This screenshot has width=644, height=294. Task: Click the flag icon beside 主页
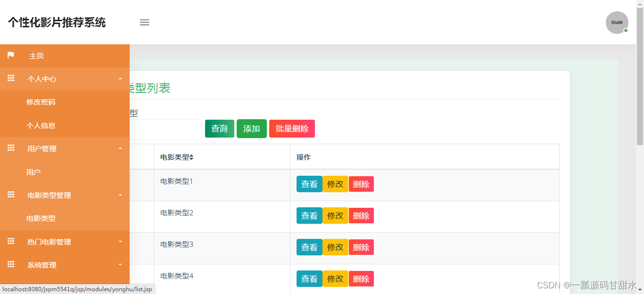[11, 55]
